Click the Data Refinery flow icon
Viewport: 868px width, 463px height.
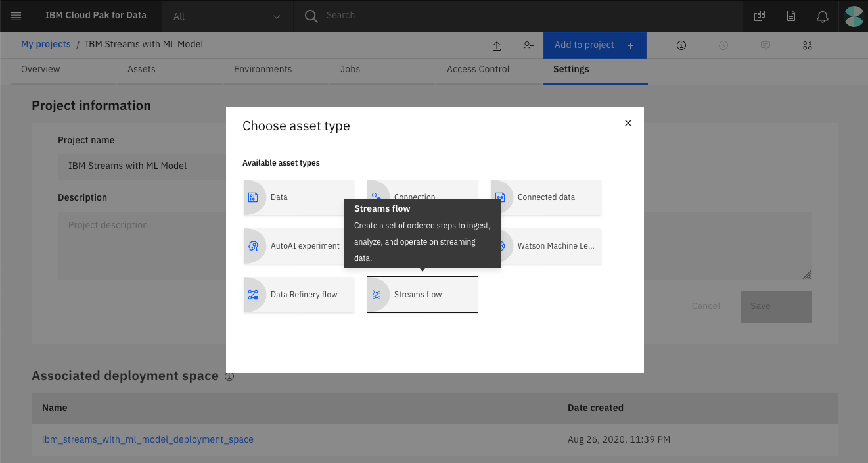click(253, 295)
